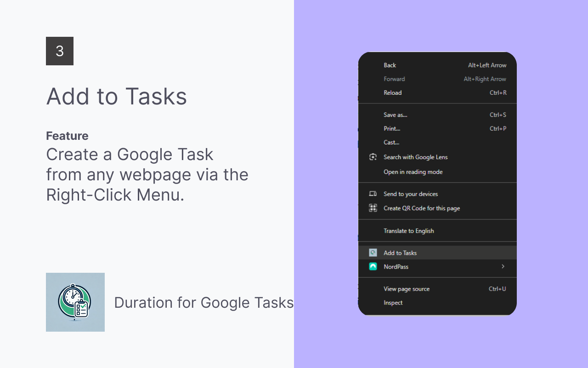Click the Right-Click Menu description text

pos(147,175)
